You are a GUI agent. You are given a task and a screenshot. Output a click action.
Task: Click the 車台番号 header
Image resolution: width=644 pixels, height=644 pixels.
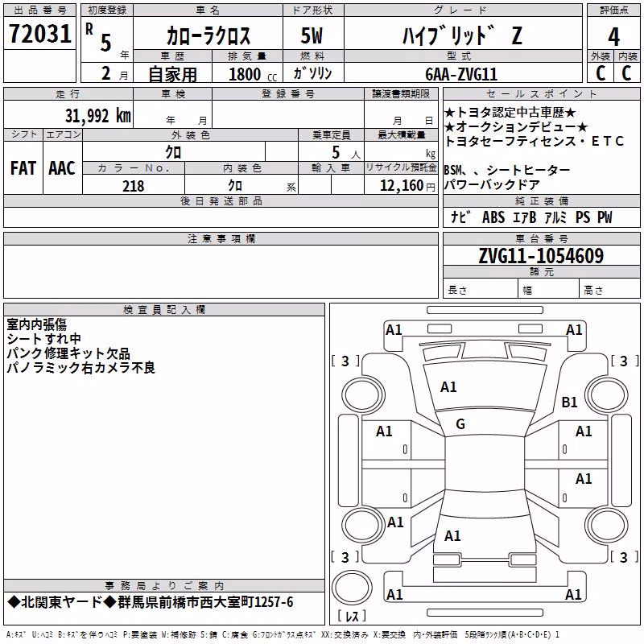click(x=541, y=238)
